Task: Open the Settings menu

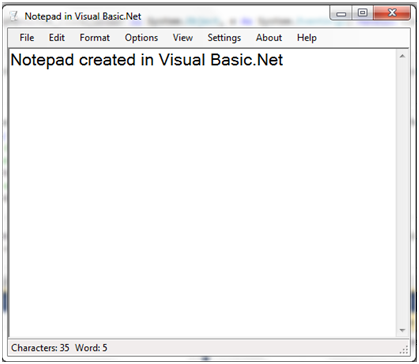Action: [224, 38]
